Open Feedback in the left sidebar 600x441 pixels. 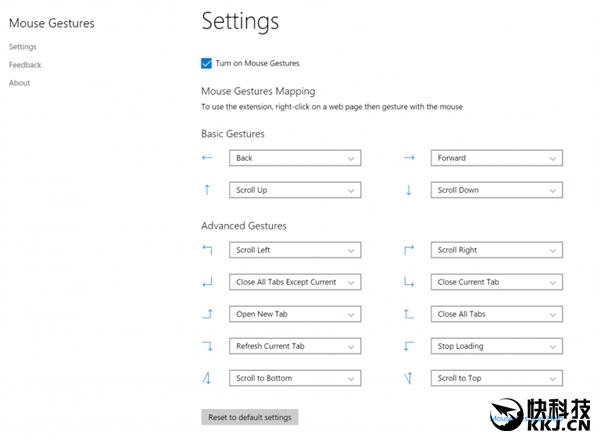(25, 65)
